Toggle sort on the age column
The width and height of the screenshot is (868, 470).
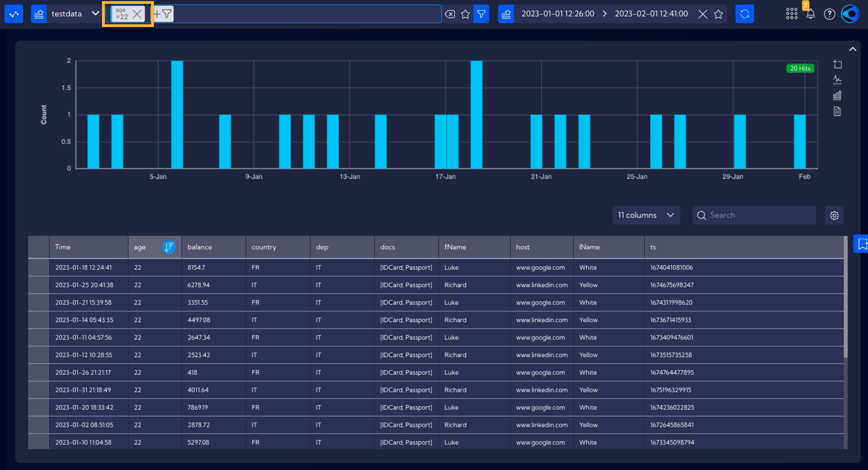pos(169,247)
